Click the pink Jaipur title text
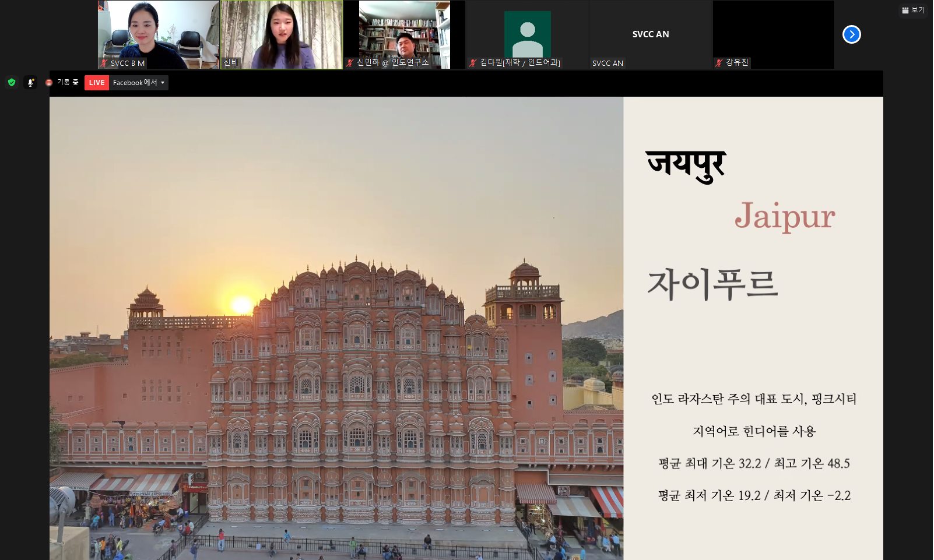 point(784,216)
